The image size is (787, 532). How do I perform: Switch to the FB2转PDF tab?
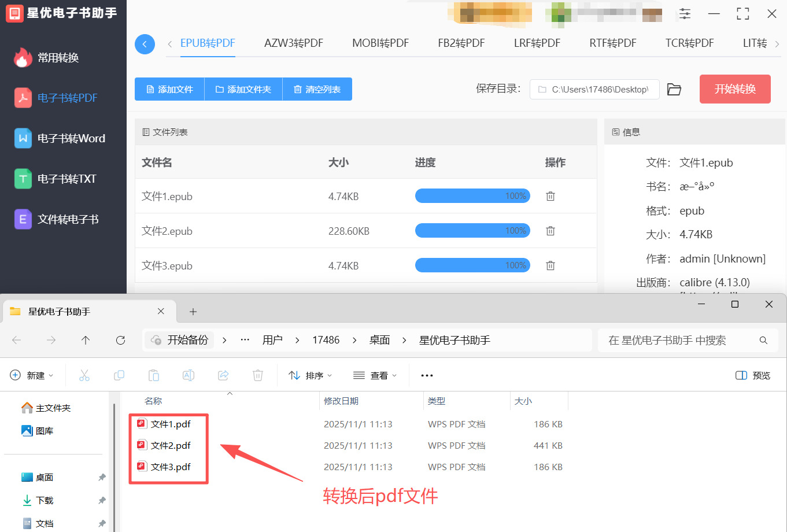461,43
